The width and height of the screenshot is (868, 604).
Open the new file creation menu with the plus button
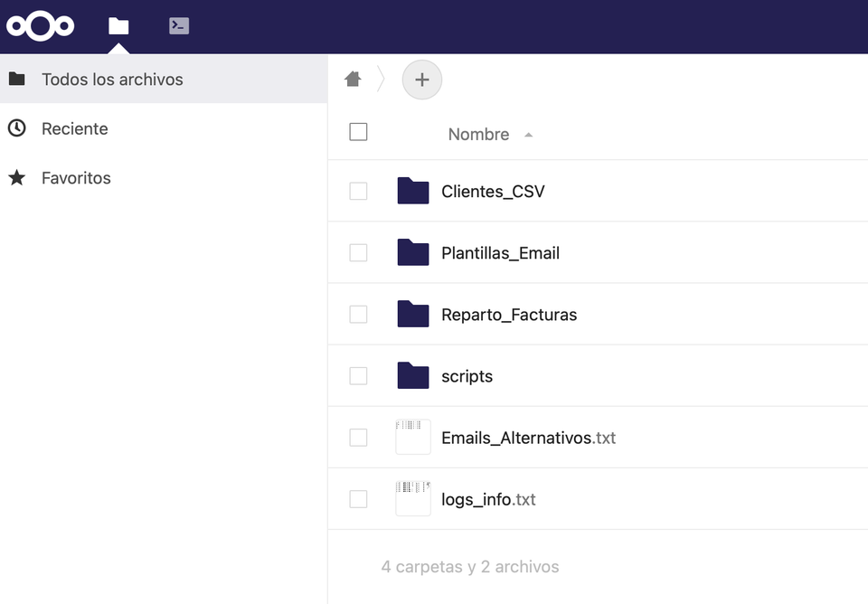click(421, 80)
